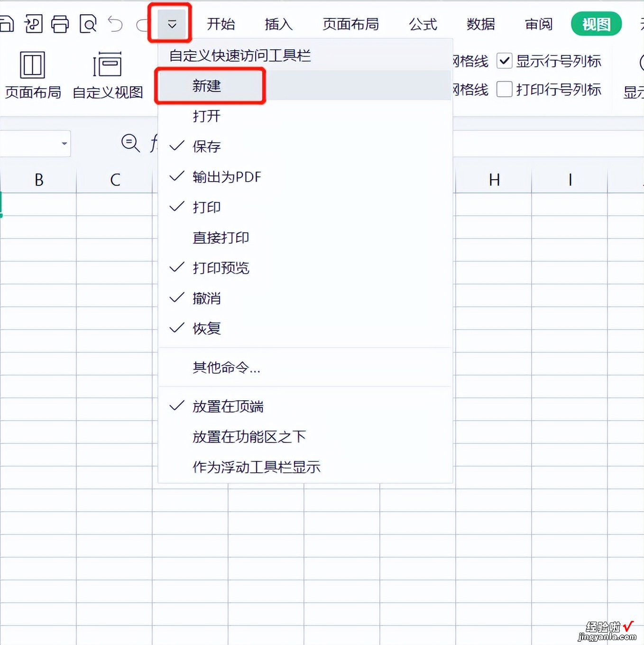
Task: Open the 数据 ribbon tab
Action: 481,24
